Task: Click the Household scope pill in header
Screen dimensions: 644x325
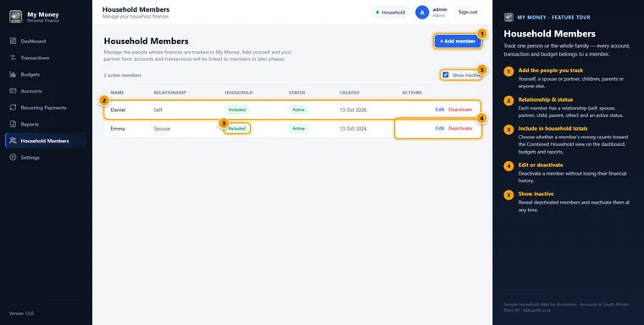Action: coord(390,13)
